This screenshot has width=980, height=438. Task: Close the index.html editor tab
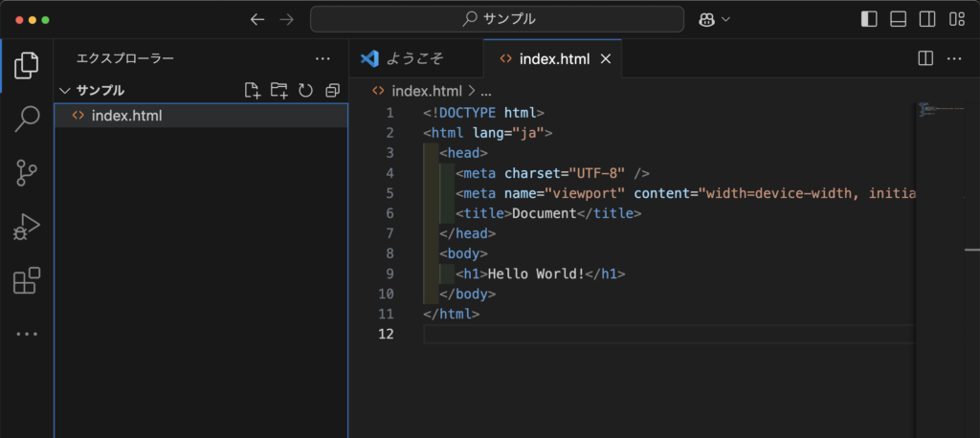[605, 58]
